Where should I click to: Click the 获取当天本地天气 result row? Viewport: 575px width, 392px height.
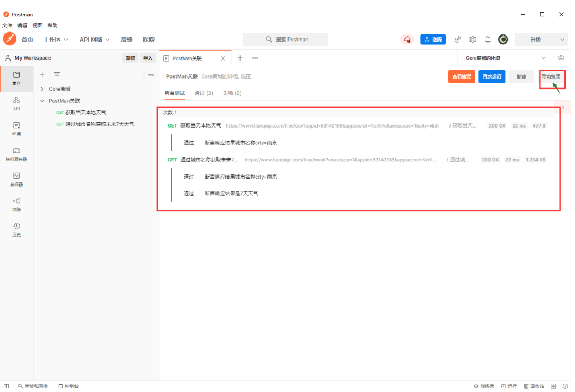click(357, 125)
